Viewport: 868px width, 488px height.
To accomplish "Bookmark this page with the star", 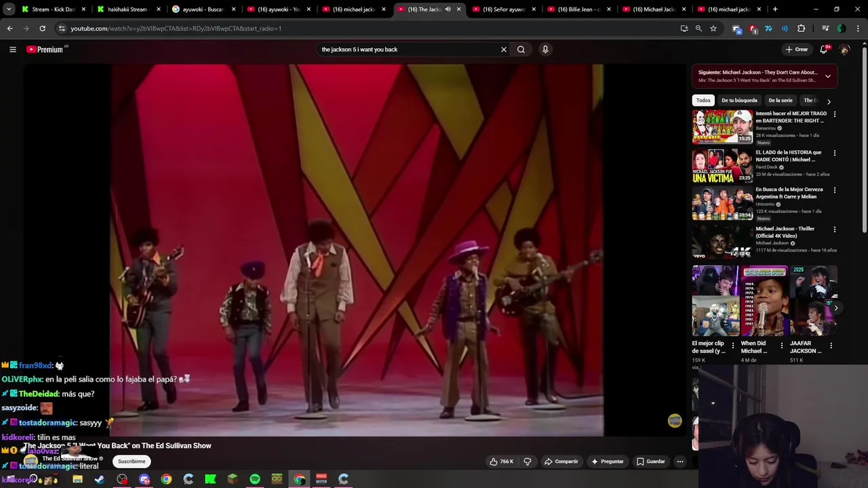I will (713, 28).
